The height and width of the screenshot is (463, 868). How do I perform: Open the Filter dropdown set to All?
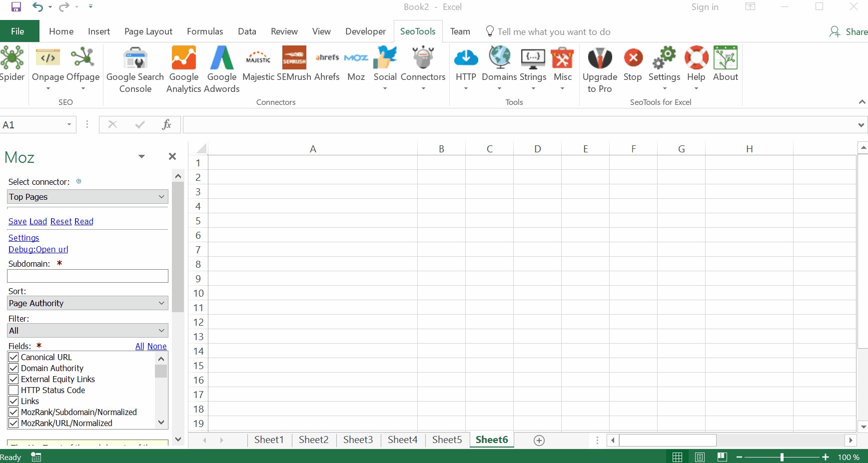(x=87, y=331)
